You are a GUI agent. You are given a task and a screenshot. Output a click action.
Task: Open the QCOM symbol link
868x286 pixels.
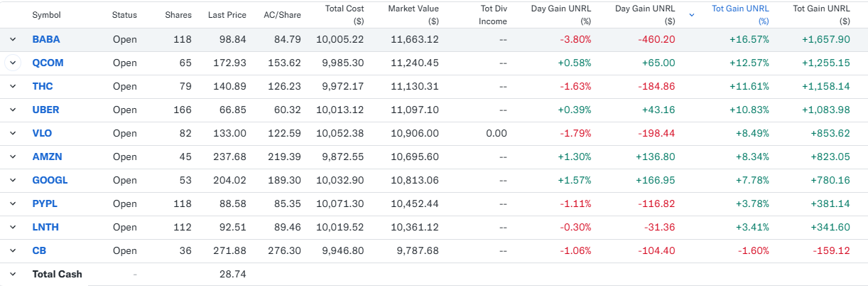(x=48, y=63)
